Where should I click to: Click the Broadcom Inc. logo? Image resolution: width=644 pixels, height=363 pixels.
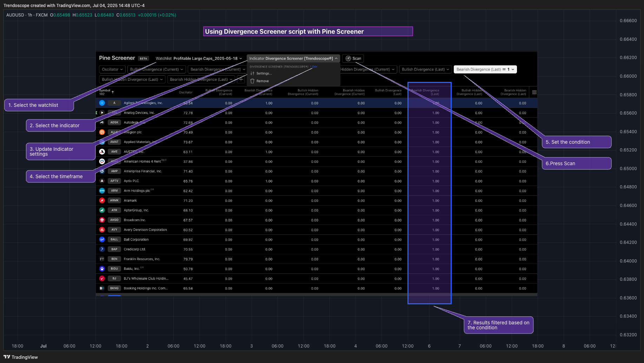click(102, 220)
